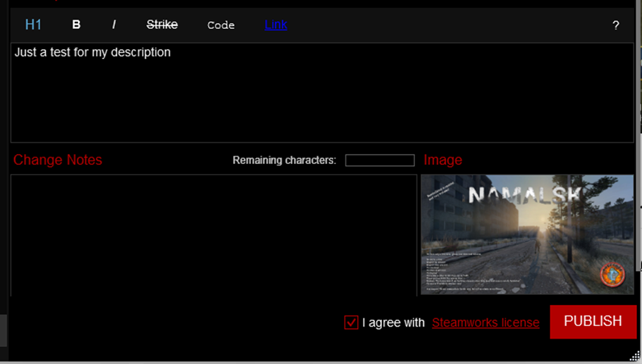This screenshot has width=642, height=364.
Task: Select the Namalsk preview image thumbnail
Action: point(527,234)
